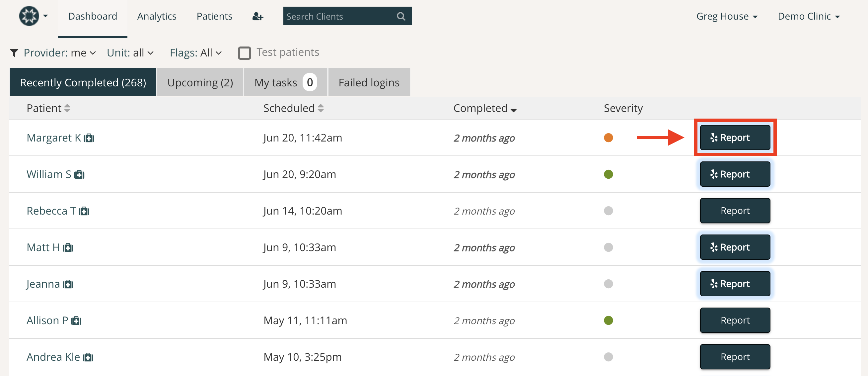Screen dimensions: 868x376
Task: Click the green severity dot for Allison P
Action: coord(608,320)
